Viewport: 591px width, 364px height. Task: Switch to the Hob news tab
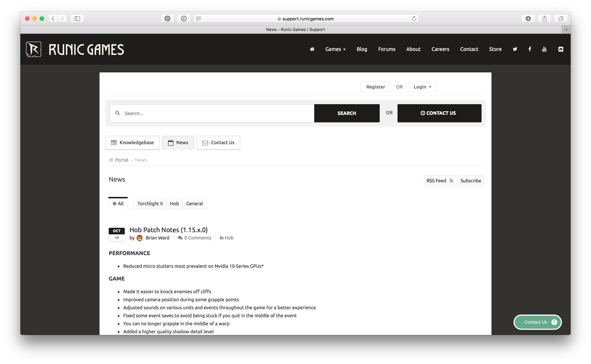point(174,203)
